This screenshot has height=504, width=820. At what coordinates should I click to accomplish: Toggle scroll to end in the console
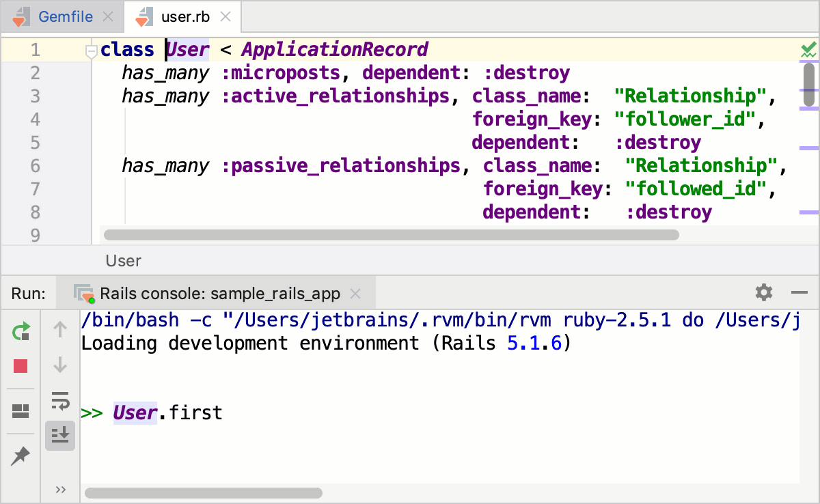60,436
